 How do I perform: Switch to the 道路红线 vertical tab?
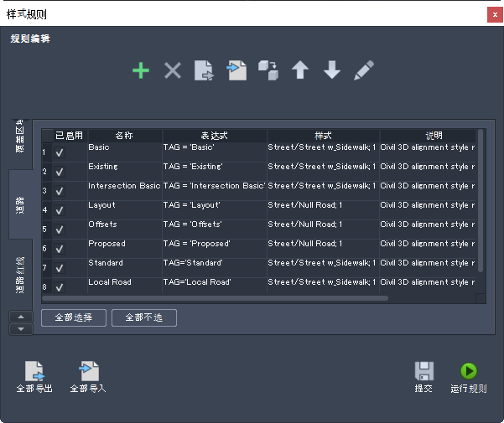pyautogui.click(x=20, y=275)
